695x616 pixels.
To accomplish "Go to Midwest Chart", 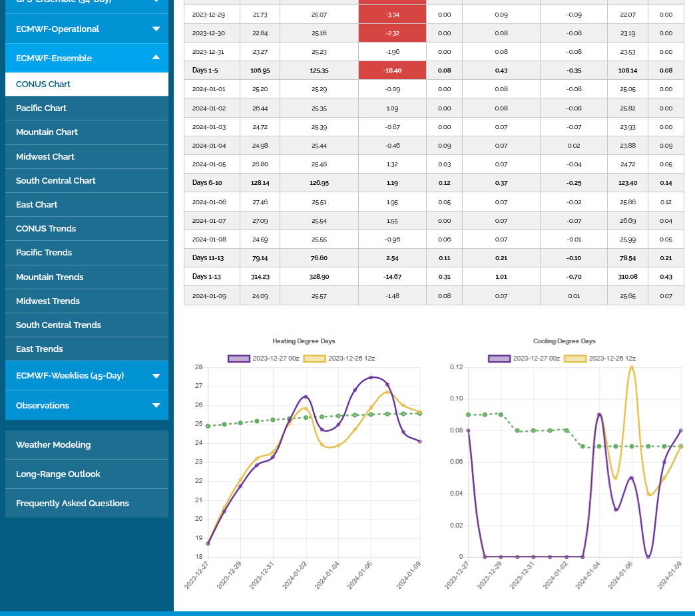I will tap(45, 156).
